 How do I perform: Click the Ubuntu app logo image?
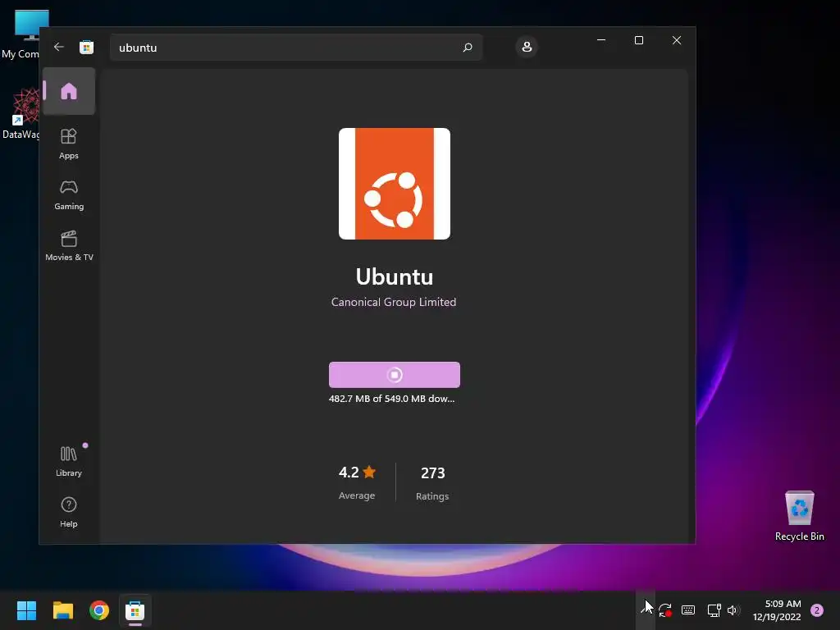tap(395, 184)
